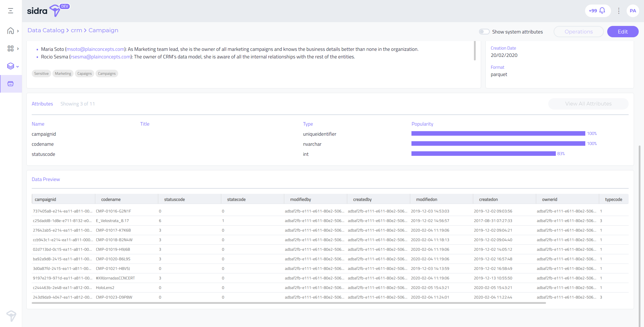Click the four-squares dashboard icon
The height and width of the screenshot is (327, 644).
click(x=10, y=48)
